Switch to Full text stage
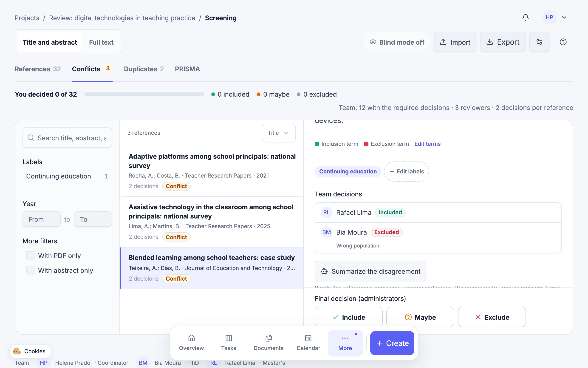The image size is (588, 368). pos(101,42)
